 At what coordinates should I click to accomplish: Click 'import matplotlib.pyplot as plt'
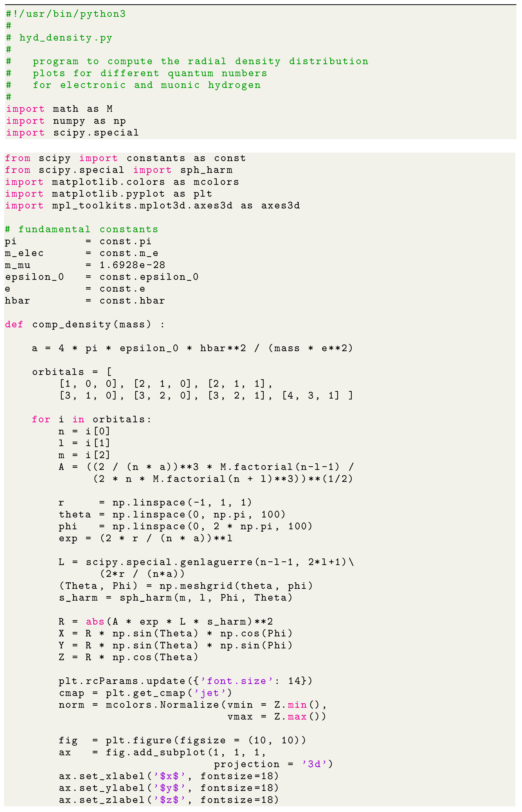tap(109, 194)
